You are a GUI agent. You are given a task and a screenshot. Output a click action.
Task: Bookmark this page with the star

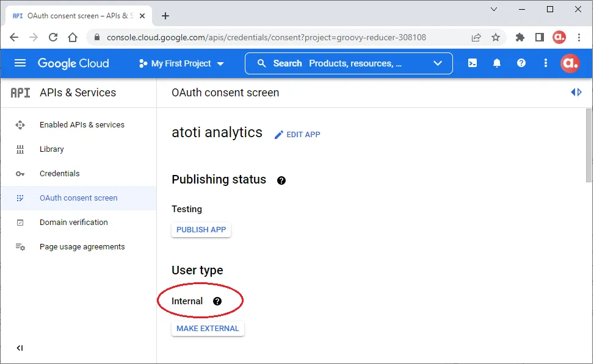coord(496,37)
